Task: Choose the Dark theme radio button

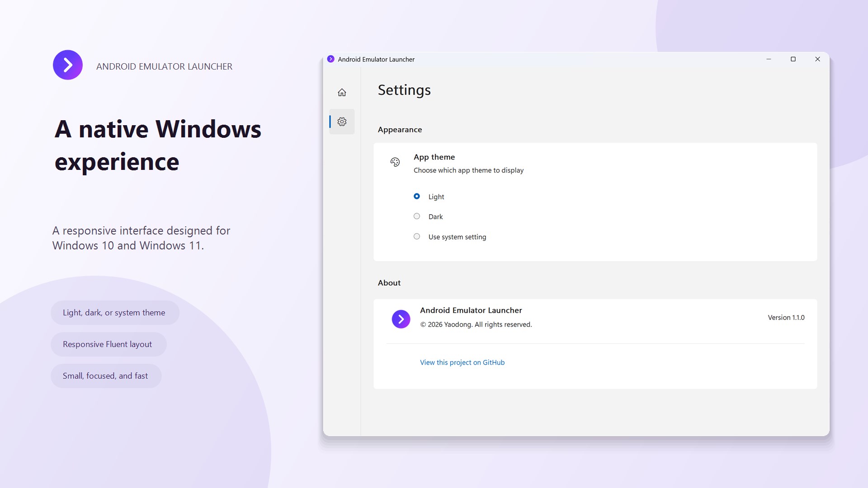Action: click(417, 216)
